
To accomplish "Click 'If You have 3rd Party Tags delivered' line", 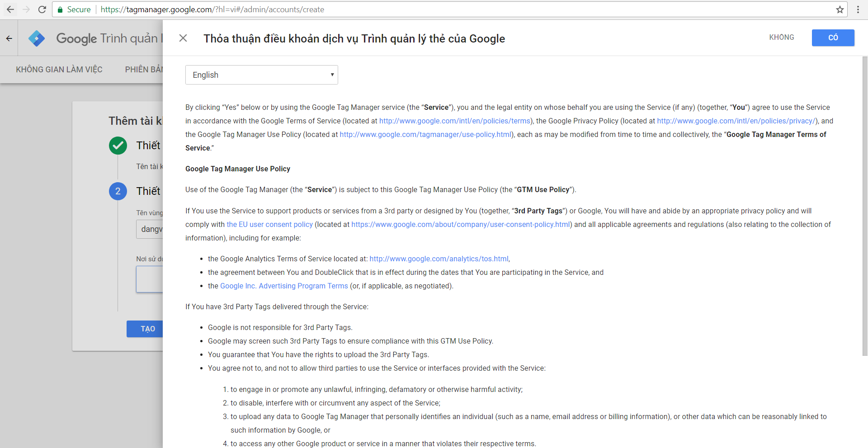I will (277, 307).
